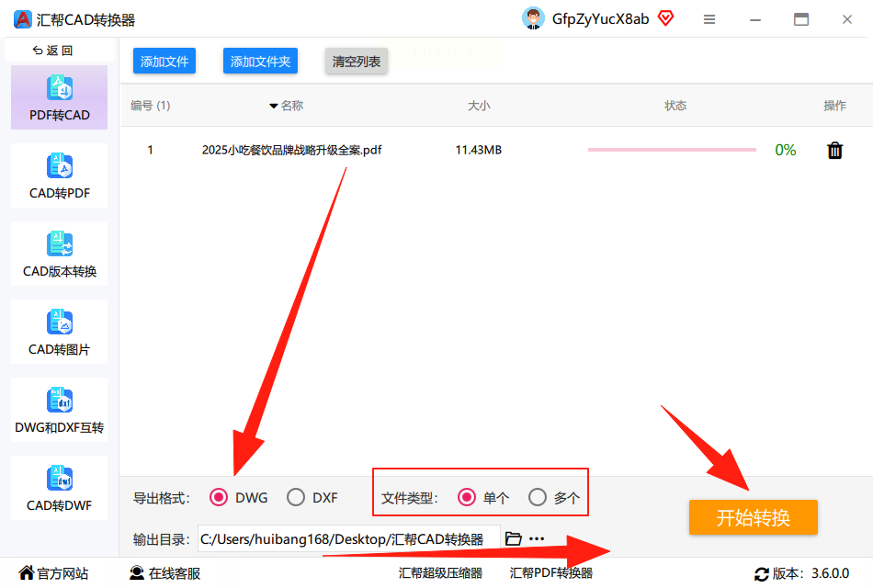Image resolution: width=873 pixels, height=588 pixels.
Task: Open the PDF转CAD conversion mode
Action: pyautogui.click(x=59, y=97)
